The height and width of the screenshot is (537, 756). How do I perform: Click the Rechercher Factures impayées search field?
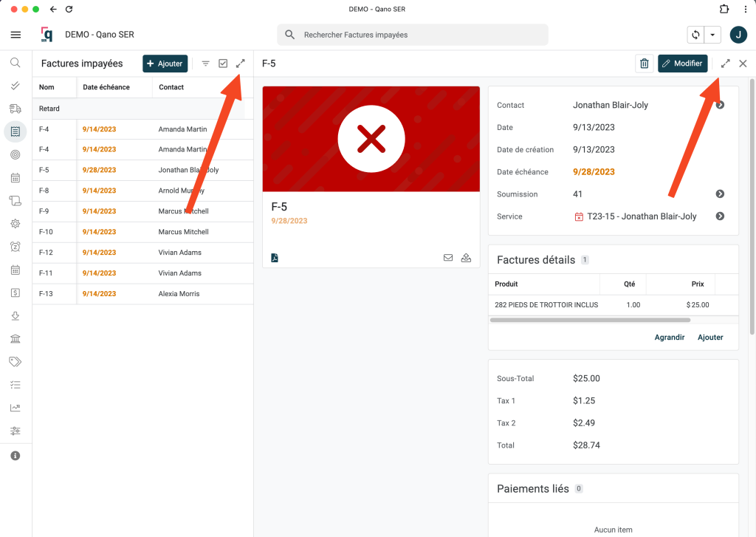click(413, 35)
